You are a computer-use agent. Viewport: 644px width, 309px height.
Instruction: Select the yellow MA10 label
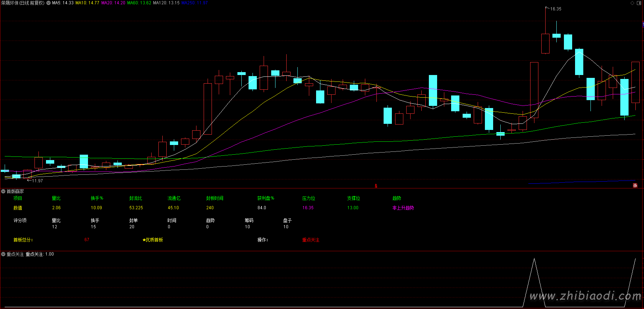click(x=87, y=3)
